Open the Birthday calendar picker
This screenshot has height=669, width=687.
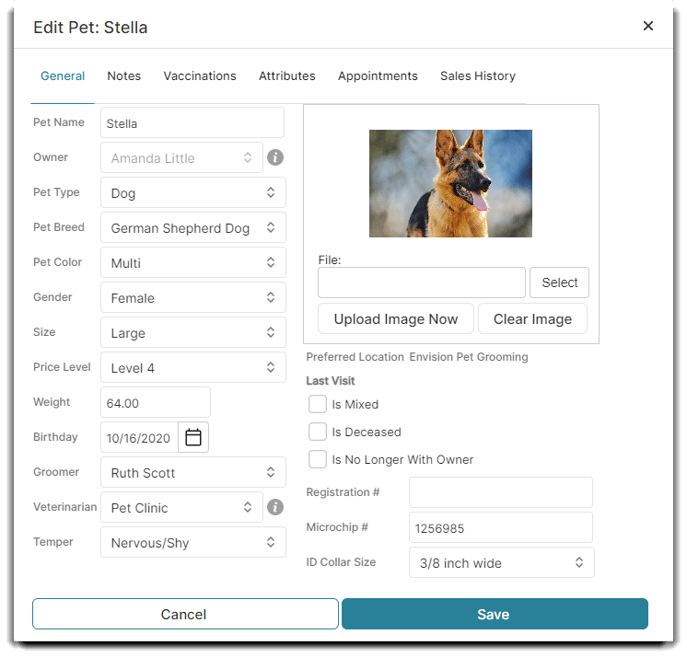point(194,437)
